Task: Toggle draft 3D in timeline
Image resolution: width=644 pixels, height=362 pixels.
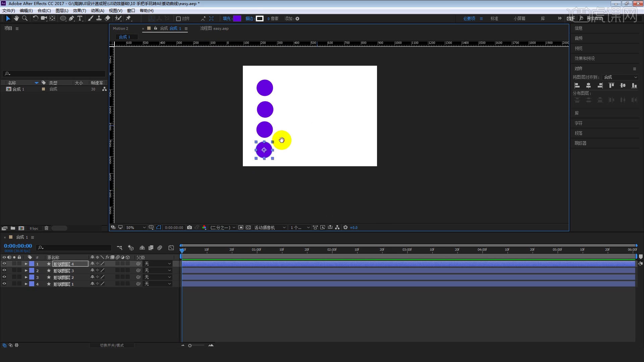Action: tap(131, 248)
